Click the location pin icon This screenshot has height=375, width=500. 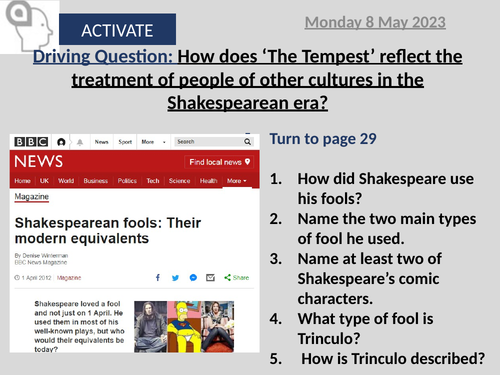(x=247, y=162)
